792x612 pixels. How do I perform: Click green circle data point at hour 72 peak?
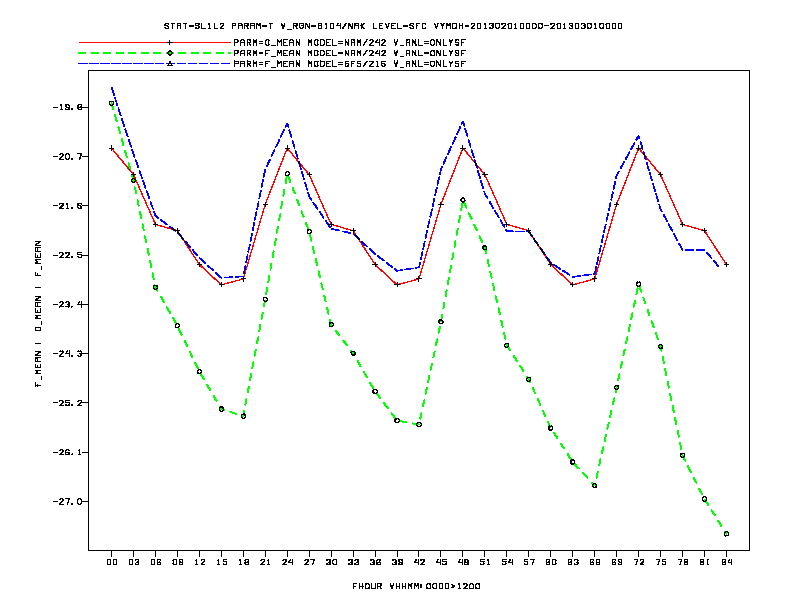coord(638,284)
